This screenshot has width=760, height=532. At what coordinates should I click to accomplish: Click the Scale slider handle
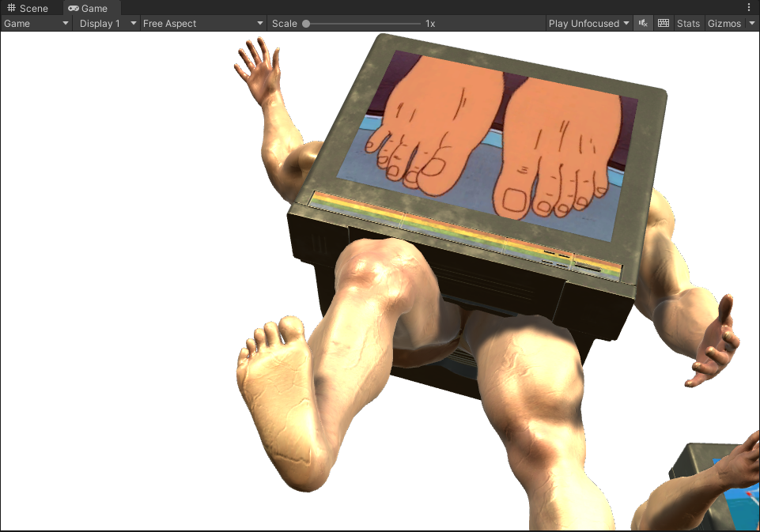click(x=306, y=24)
